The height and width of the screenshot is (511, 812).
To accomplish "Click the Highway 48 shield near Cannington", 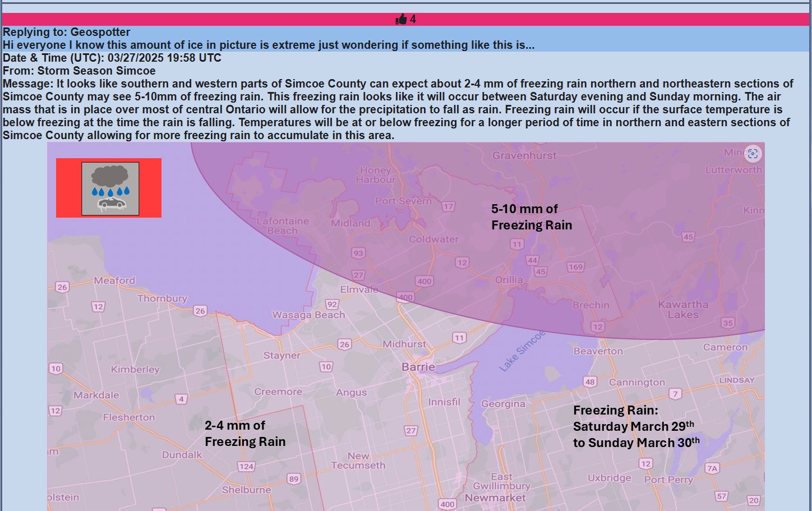I will click(x=590, y=383).
